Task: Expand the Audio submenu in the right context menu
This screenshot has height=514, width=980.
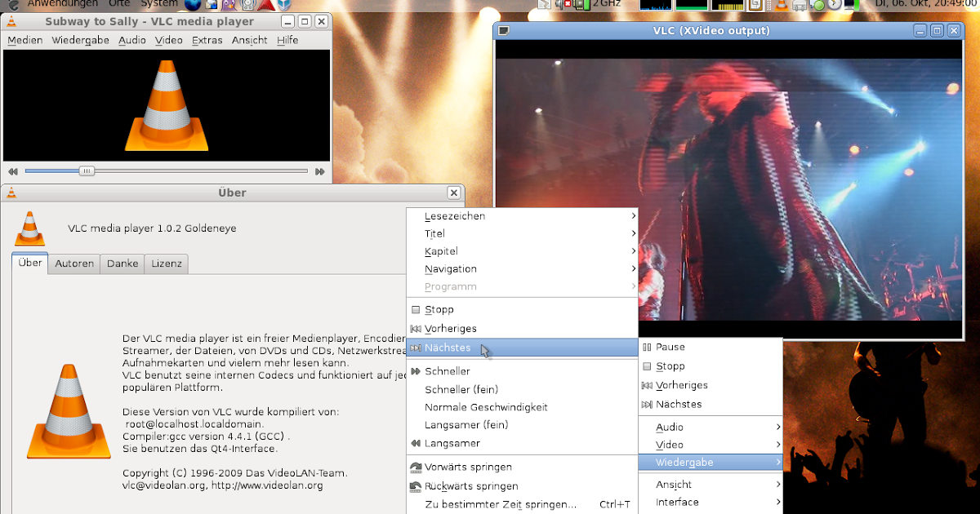Action: click(x=710, y=427)
